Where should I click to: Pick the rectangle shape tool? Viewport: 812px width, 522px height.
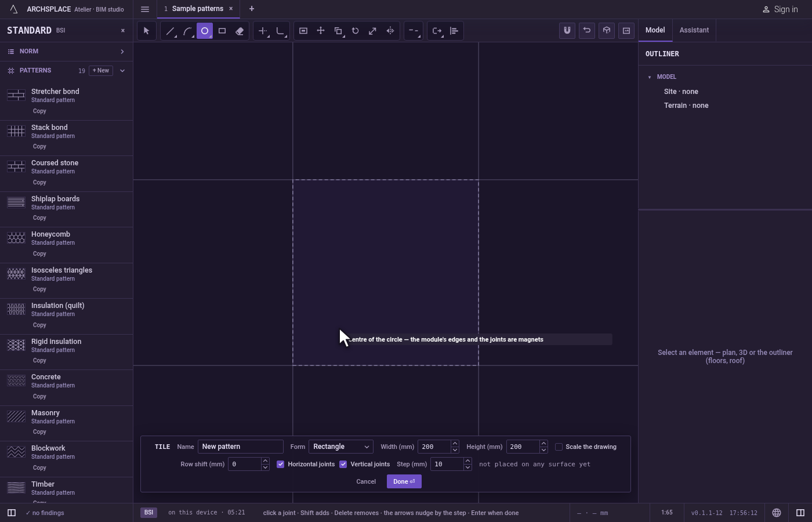[222, 31]
